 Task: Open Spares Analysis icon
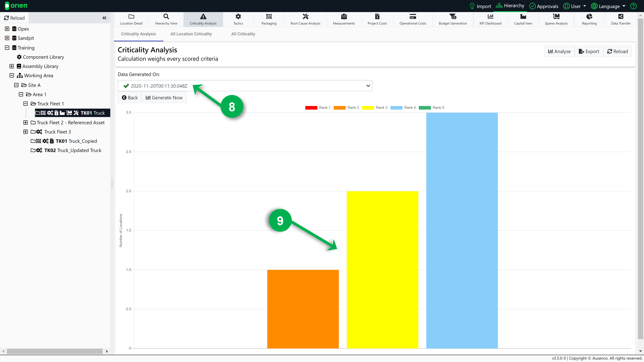point(556,17)
